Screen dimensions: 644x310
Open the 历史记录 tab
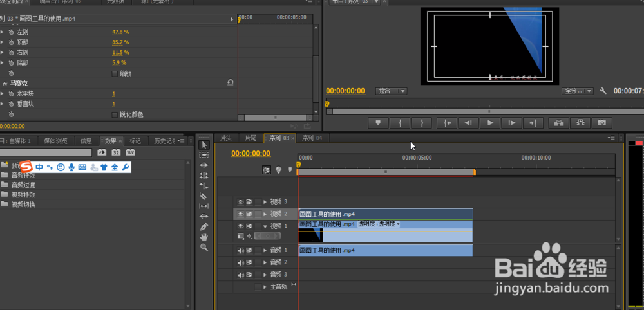click(x=164, y=141)
